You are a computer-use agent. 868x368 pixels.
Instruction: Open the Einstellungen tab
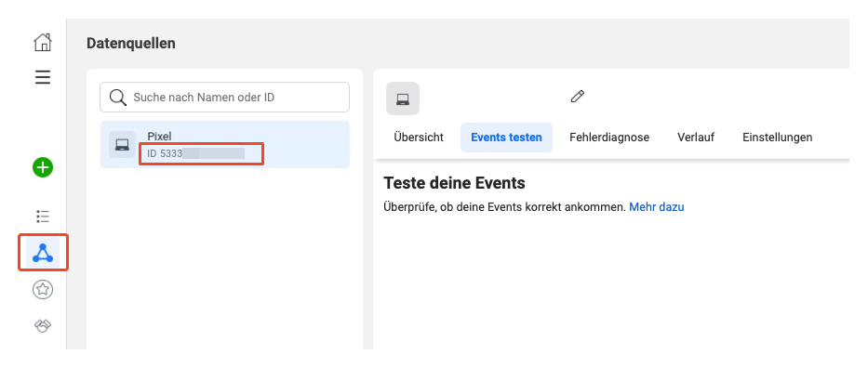777,137
